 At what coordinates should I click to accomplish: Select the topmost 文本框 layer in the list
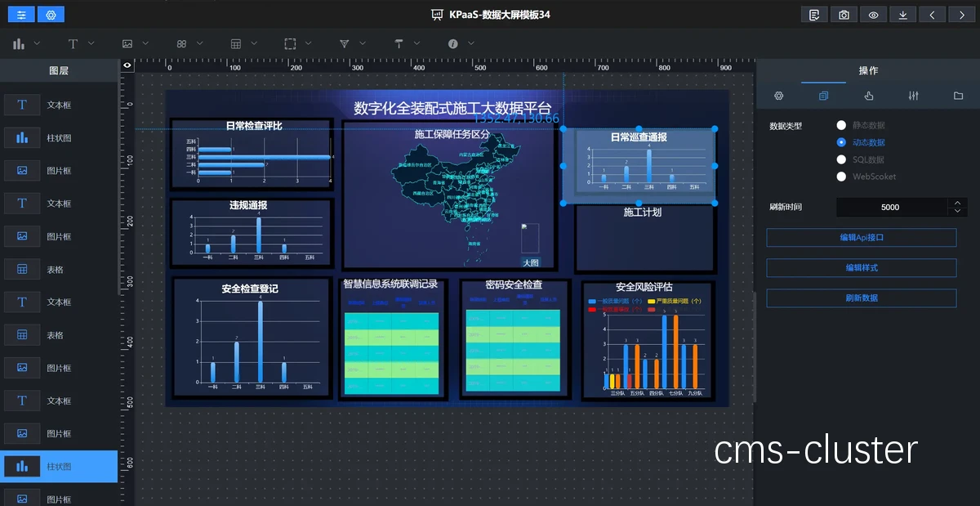59,105
